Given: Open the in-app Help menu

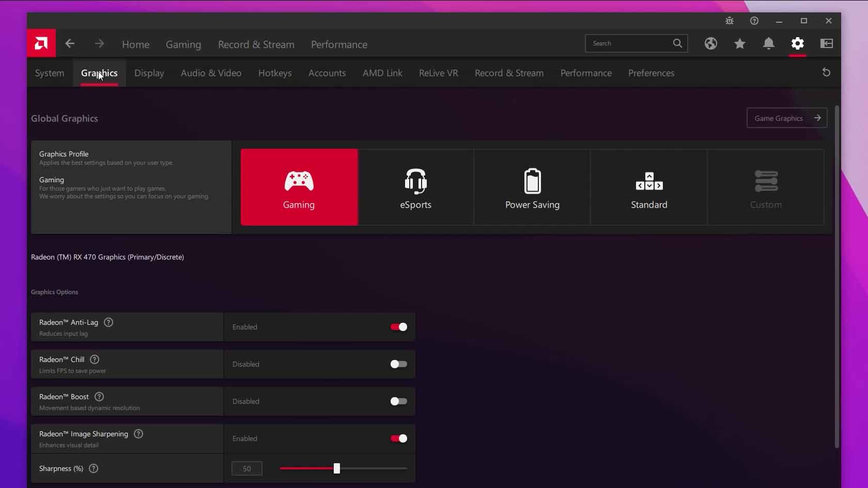Looking at the screenshot, I should coord(754,21).
